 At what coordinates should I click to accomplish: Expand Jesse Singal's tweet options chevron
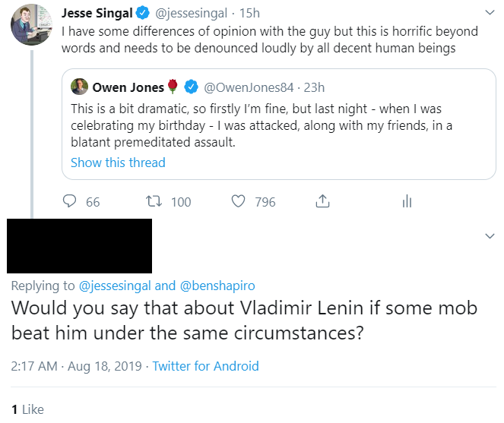pos(489,13)
